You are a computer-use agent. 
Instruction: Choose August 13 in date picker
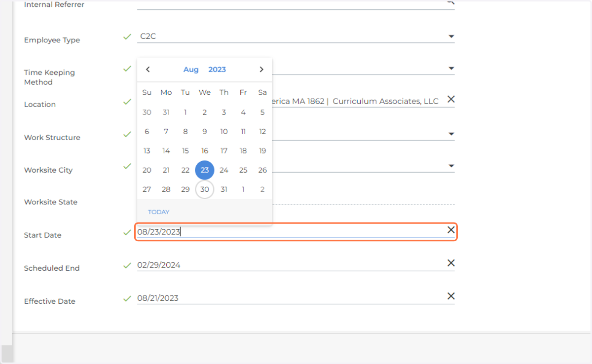pyautogui.click(x=147, y=151)
